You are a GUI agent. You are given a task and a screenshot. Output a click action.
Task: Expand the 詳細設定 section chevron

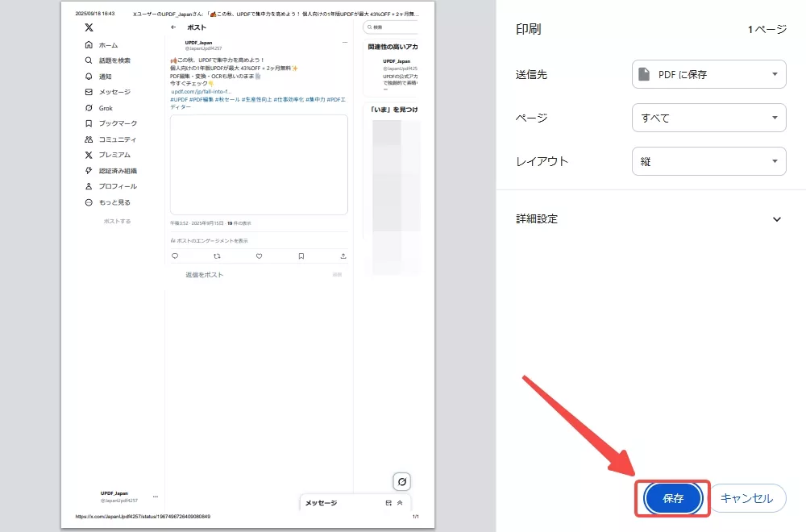point(777,219)
